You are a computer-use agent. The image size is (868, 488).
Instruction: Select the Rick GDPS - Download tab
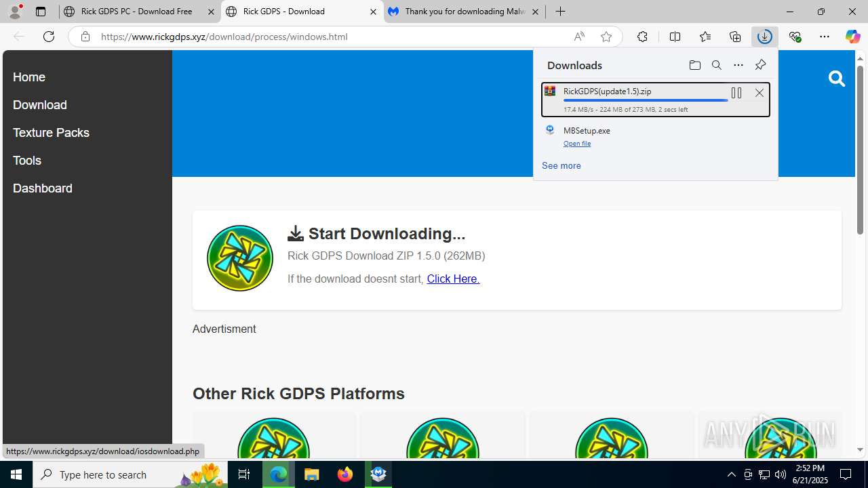coord(302,12)
